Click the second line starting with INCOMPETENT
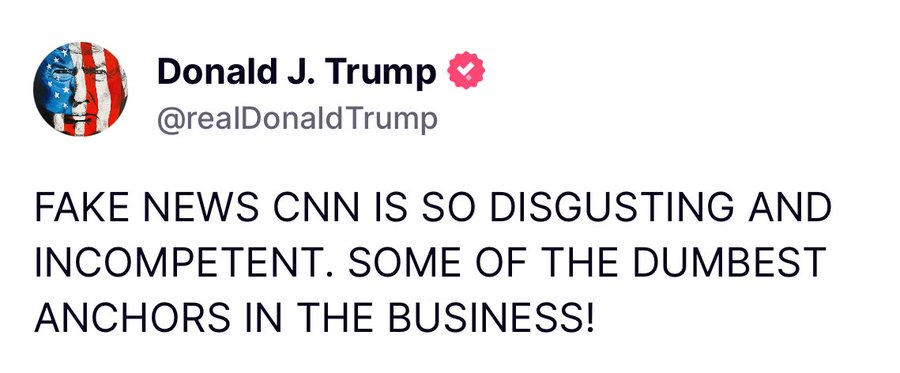 click(430, 262)
